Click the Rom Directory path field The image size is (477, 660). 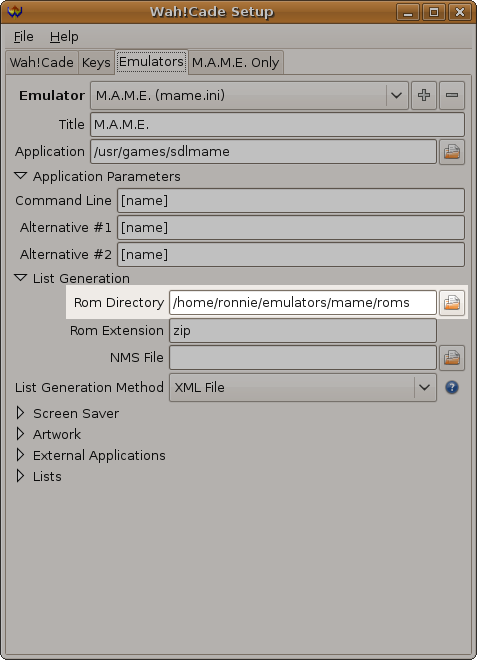coord(303,303)
